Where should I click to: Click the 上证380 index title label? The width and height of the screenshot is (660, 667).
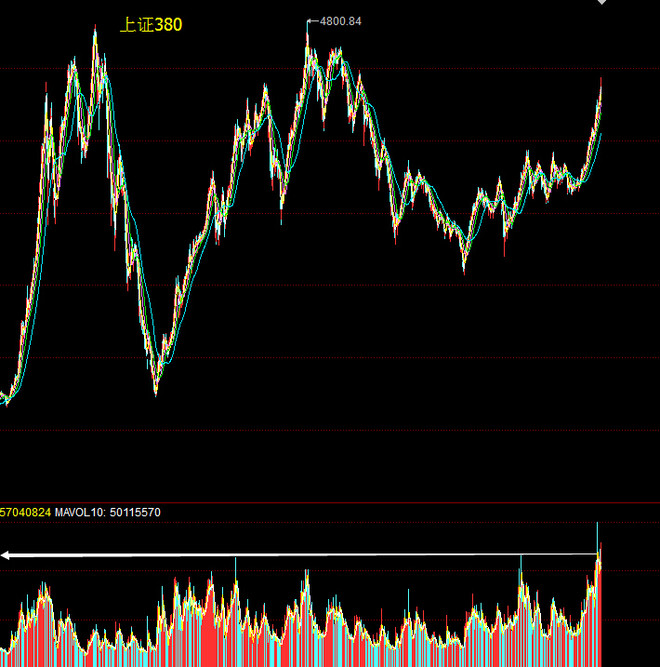[x=151, y=25]
